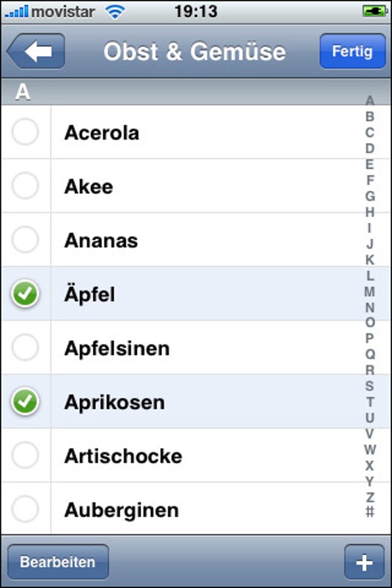Check the circle next to Acerola
This screenshot has width=392, height=588.
(25, 132)
